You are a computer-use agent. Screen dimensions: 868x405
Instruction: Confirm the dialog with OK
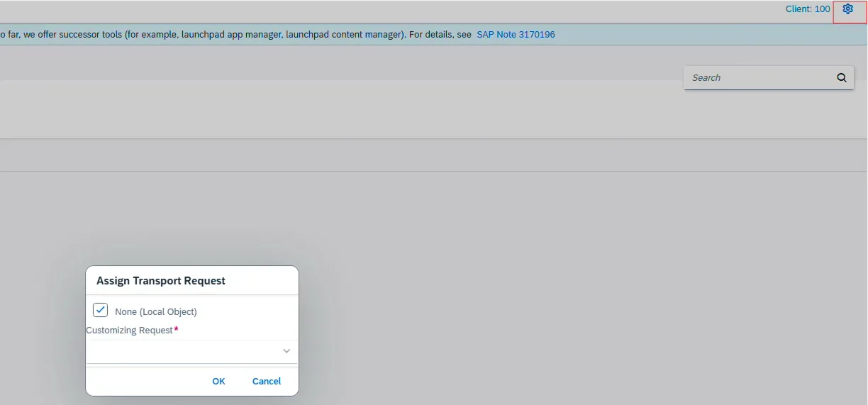pos(218,382)
